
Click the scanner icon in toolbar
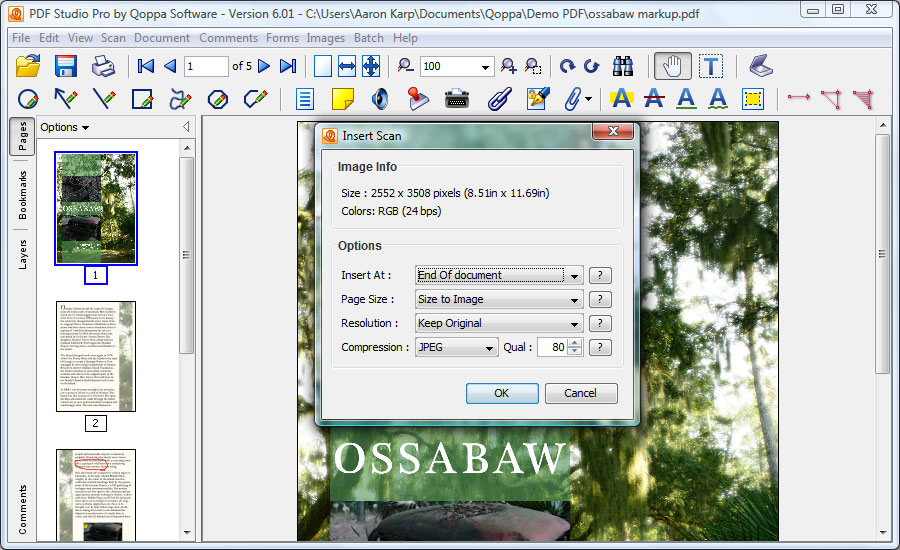pyautogui.click(x=761, y=65)
